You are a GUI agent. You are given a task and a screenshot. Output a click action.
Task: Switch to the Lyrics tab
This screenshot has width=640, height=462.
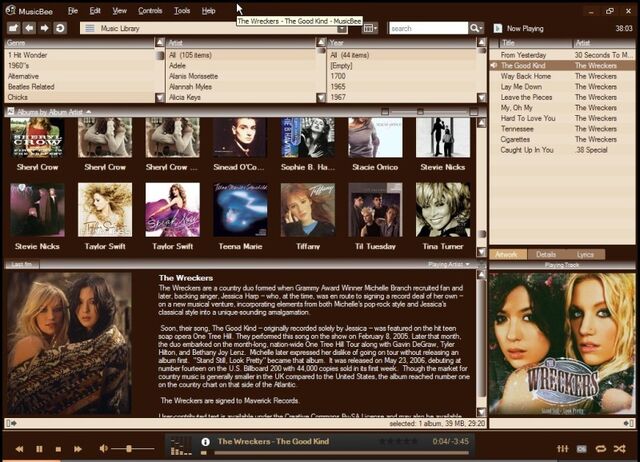585,254
